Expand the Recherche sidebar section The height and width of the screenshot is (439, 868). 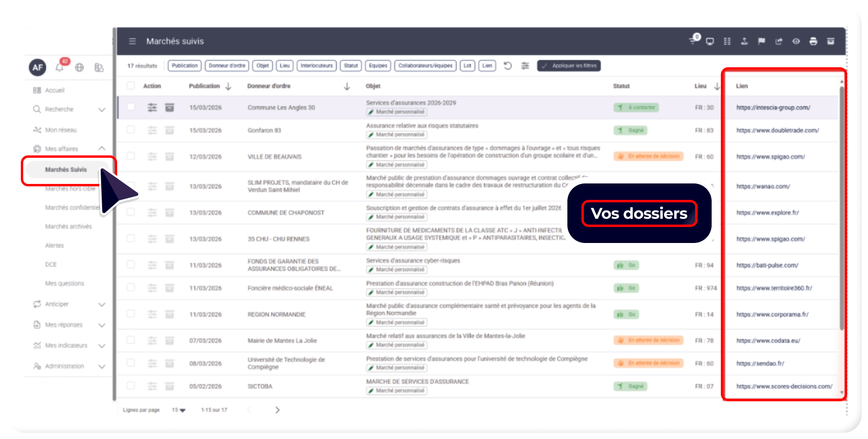[x=102, y=109]
